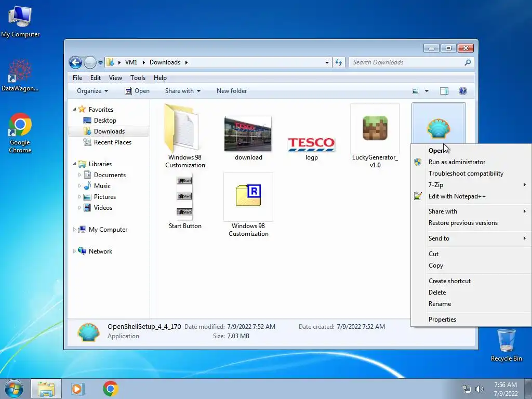Click the blue Help icon

pos(463,91)
